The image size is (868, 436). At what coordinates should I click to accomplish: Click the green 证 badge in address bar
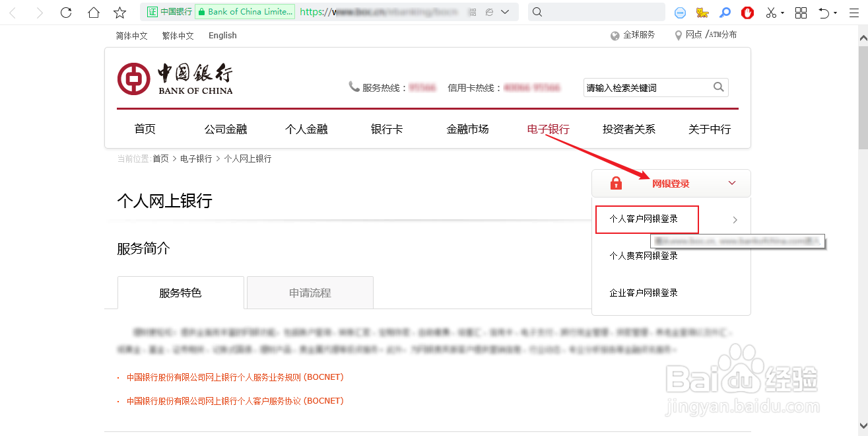(152, 11)
